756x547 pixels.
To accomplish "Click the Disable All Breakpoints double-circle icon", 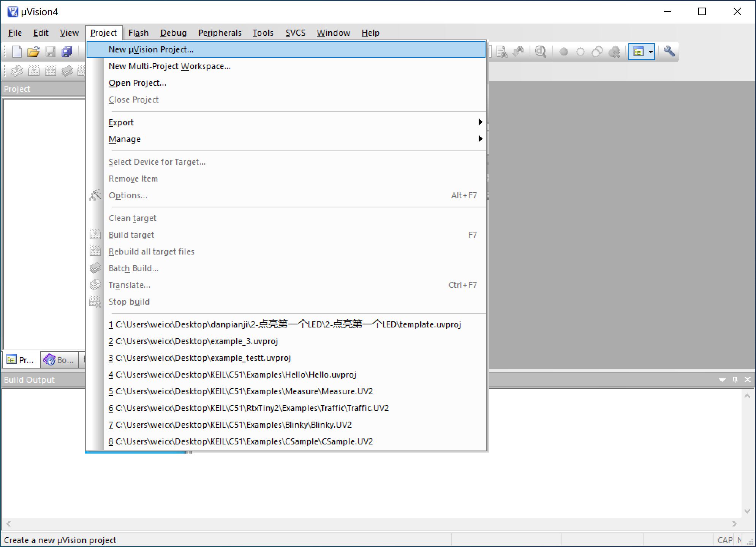I will pos(597,52).
